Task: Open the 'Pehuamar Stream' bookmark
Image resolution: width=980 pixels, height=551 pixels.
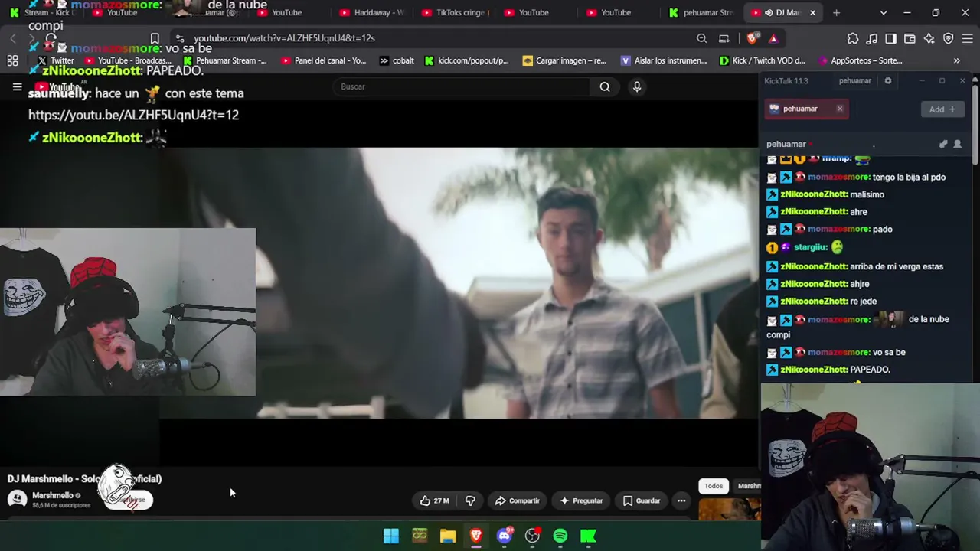Action: click(224, 60)
